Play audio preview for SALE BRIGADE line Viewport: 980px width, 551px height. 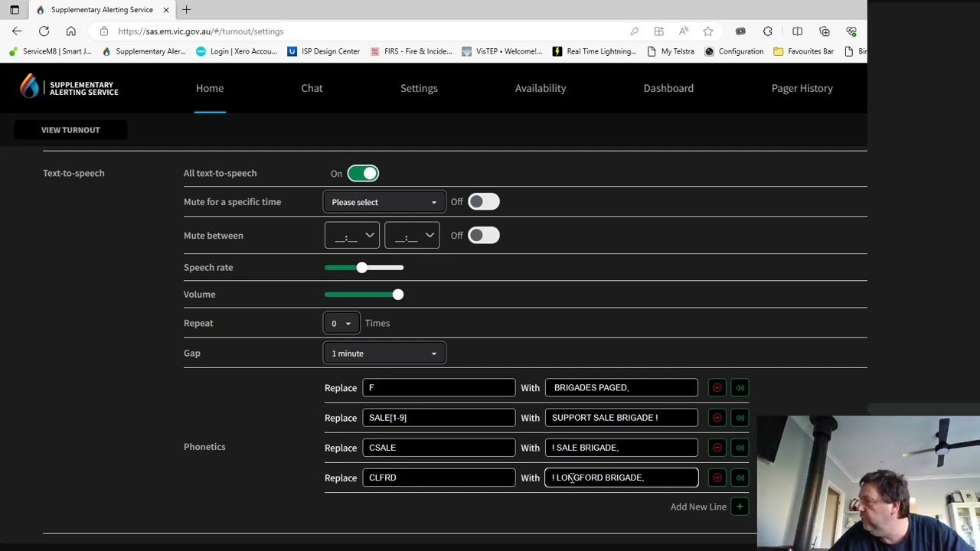(x=740, y=448)
